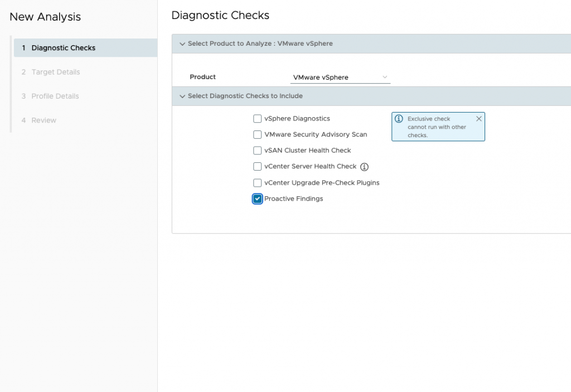Tick vCenter Server Health Check checkbox
This screenshot has height=392, width=571.
(x=257, y=167)
